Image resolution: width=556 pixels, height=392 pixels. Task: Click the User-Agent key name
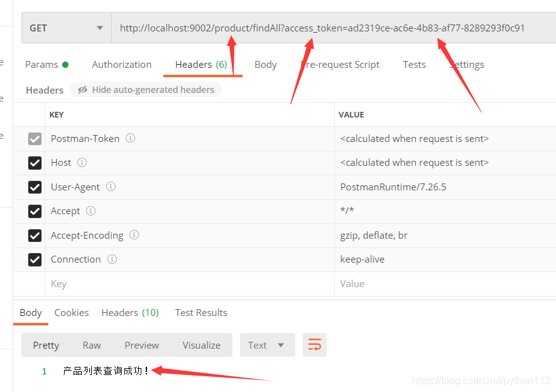coord(75,187)
